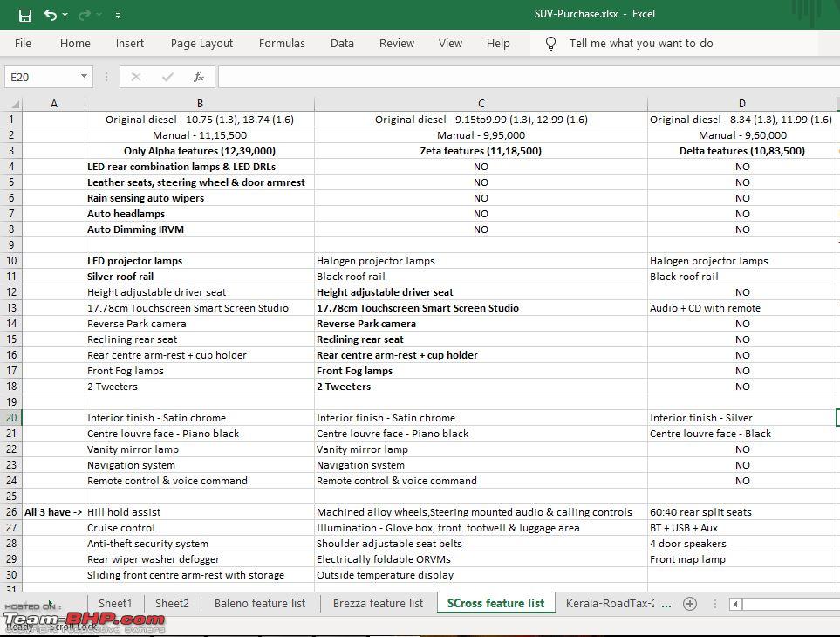
Task: Show more sheet tabs via the ellipsis
Action: tap(666, 605)
